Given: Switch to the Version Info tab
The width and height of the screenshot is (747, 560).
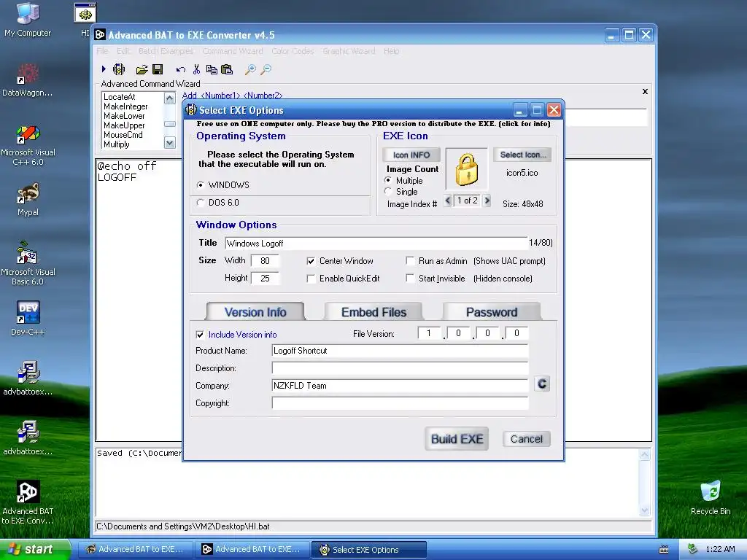Looking at the screenshot, I should coord(255,312).
